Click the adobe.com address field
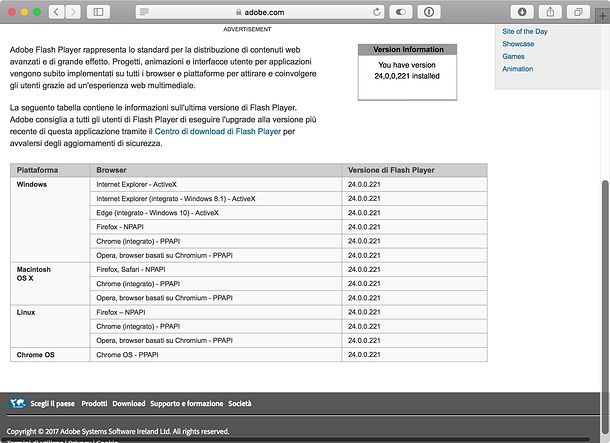This screenshot has height=443, width=610. tap(260, 12)
